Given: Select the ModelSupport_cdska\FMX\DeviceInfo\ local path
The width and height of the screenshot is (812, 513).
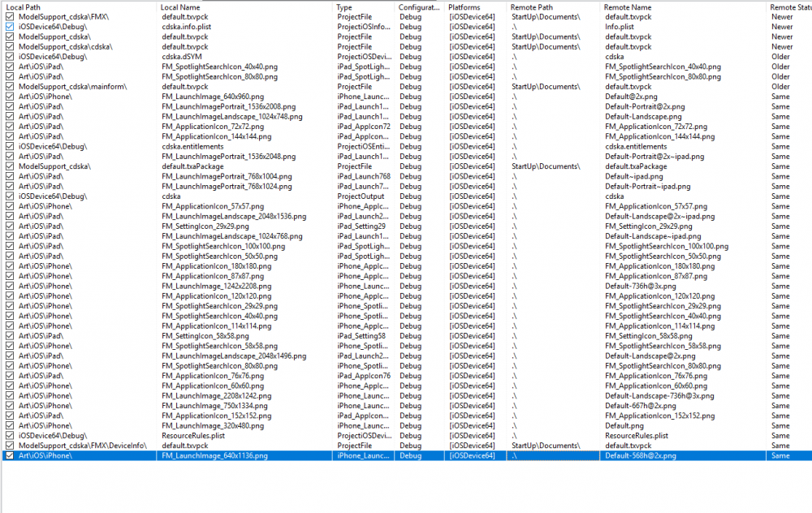Looking at the screenshot, I should (82, 446).
